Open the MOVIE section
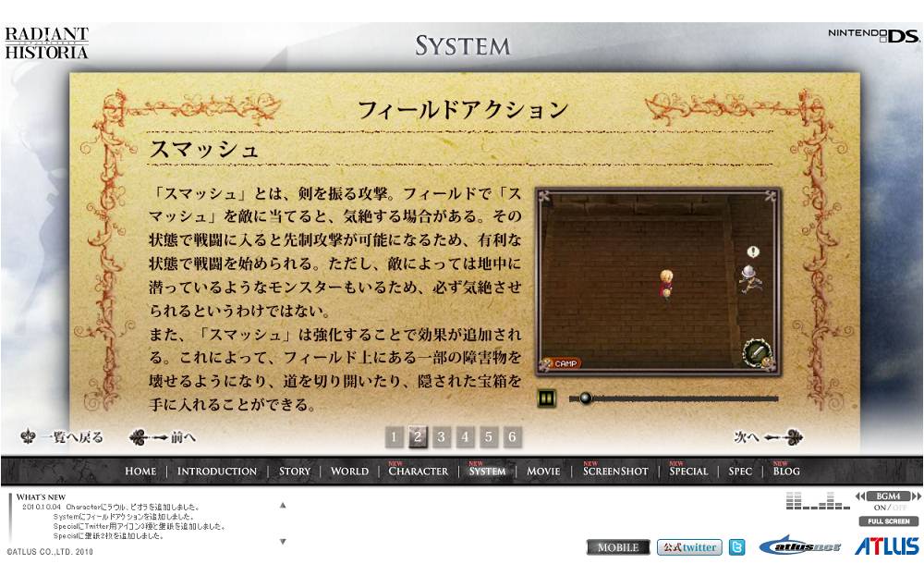The height and width of the screenshot is (588, 924). click(543, 472)
